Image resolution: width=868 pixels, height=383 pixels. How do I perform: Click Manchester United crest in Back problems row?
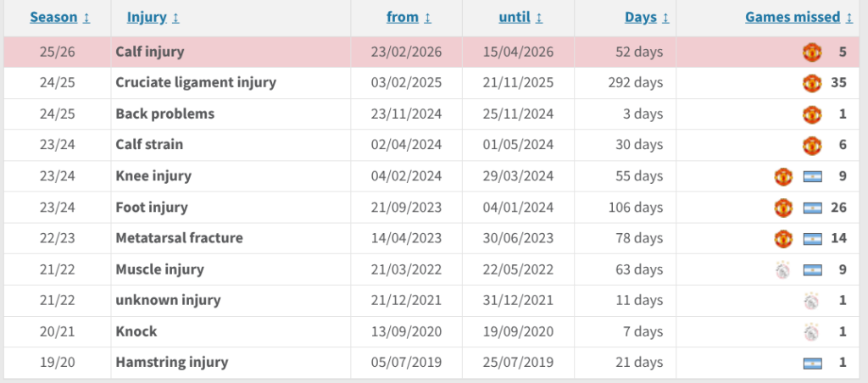[812, 114]
